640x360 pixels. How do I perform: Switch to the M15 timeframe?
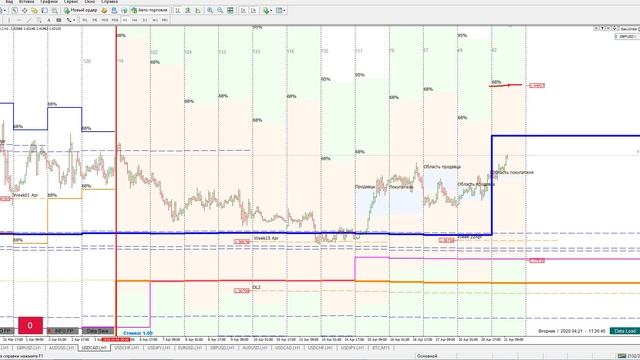105,20
